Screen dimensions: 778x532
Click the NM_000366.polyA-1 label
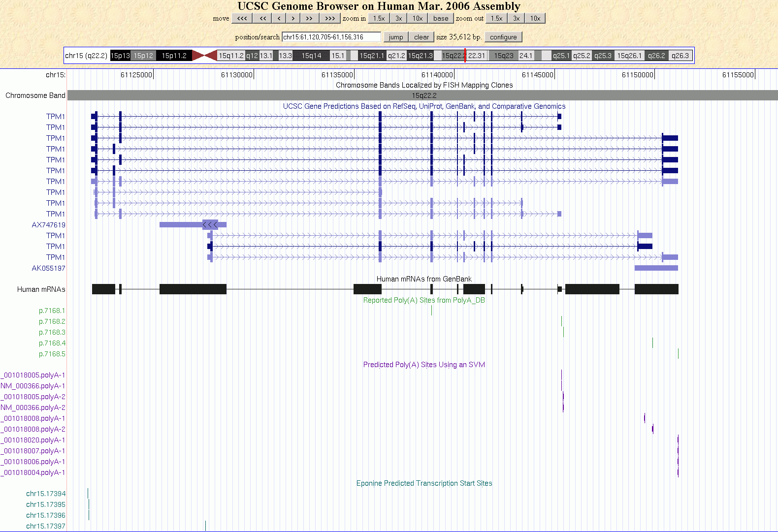pos(33,386)
